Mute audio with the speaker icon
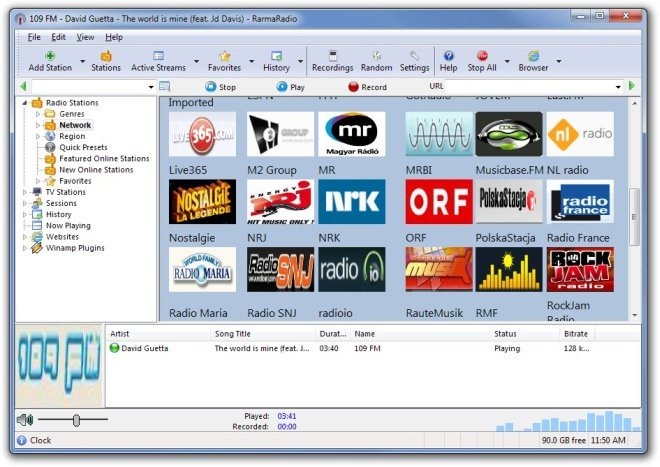The image size is (660, 467). point(25,420)
